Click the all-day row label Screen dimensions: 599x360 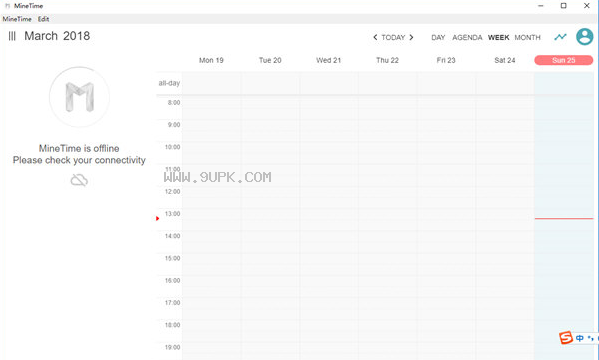[x=169, y=83]
